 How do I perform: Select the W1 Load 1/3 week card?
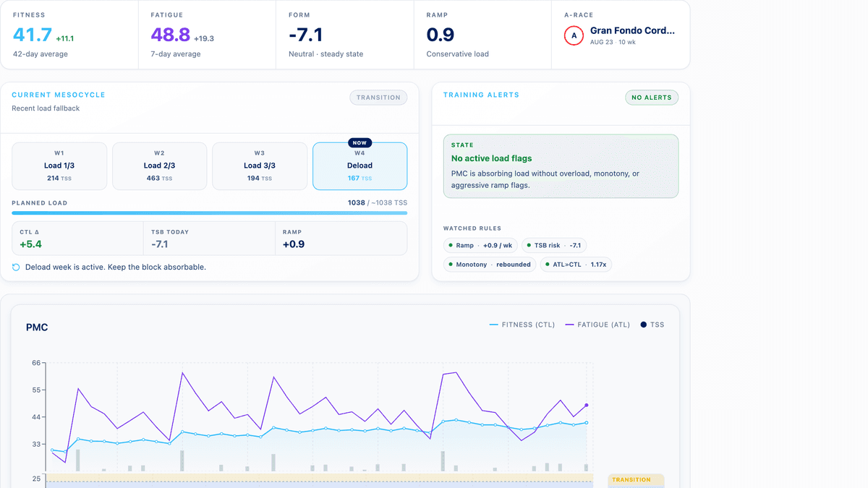[59, 166]
